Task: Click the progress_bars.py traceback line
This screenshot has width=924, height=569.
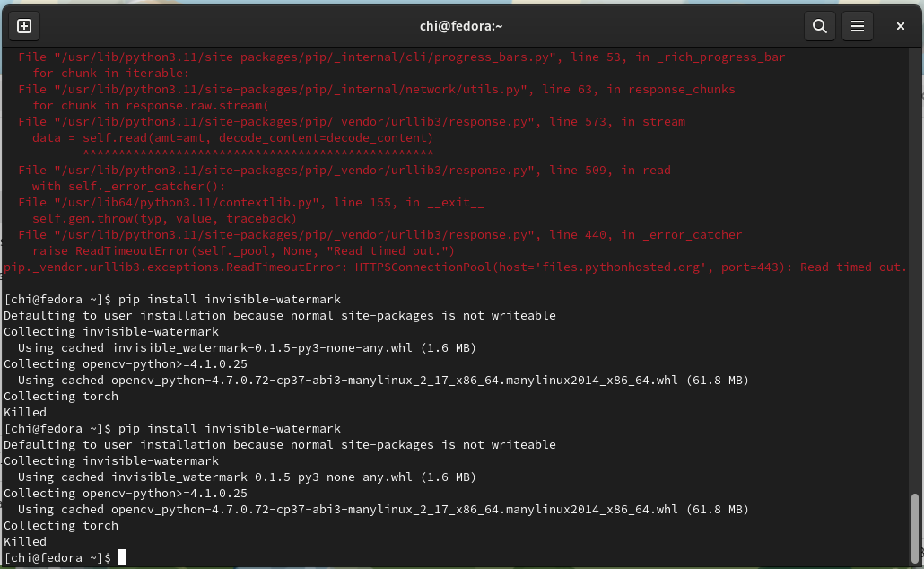Action: point(401,57)
